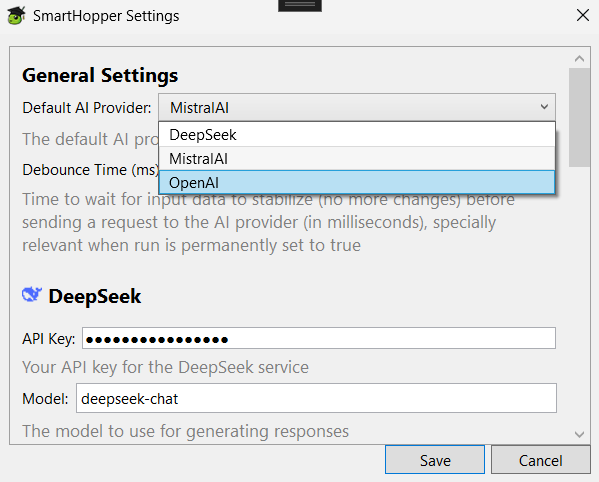Click the SmartHopper frog app icon
Viewport: 599px width, 482px height.
(16, 16)
